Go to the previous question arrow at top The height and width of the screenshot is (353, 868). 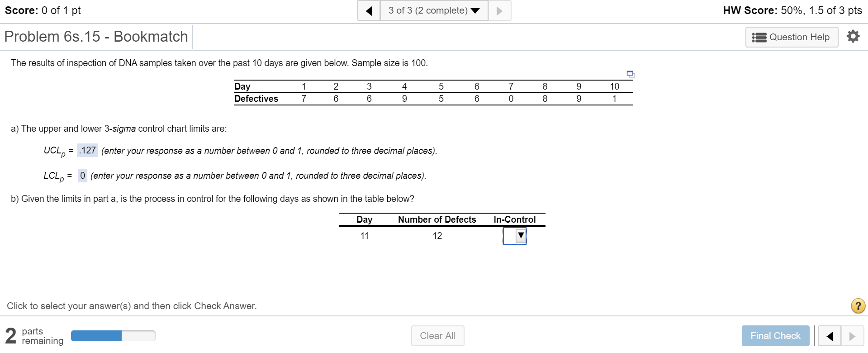[x=368, y=10]
